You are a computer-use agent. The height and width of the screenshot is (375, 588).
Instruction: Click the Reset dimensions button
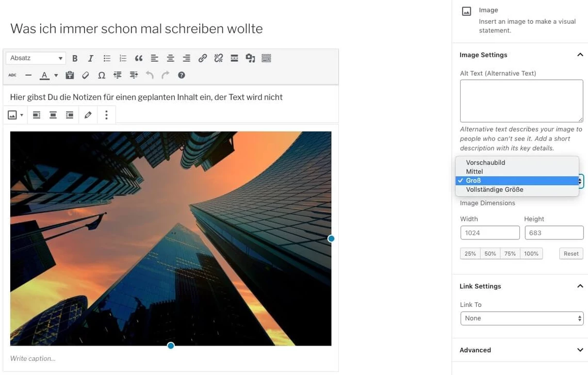coord(571,254)
